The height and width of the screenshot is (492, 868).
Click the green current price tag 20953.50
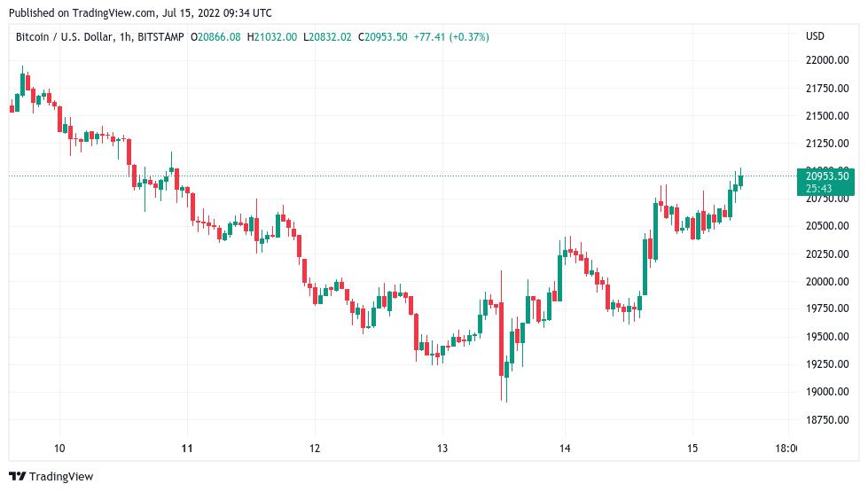[827, 176]
